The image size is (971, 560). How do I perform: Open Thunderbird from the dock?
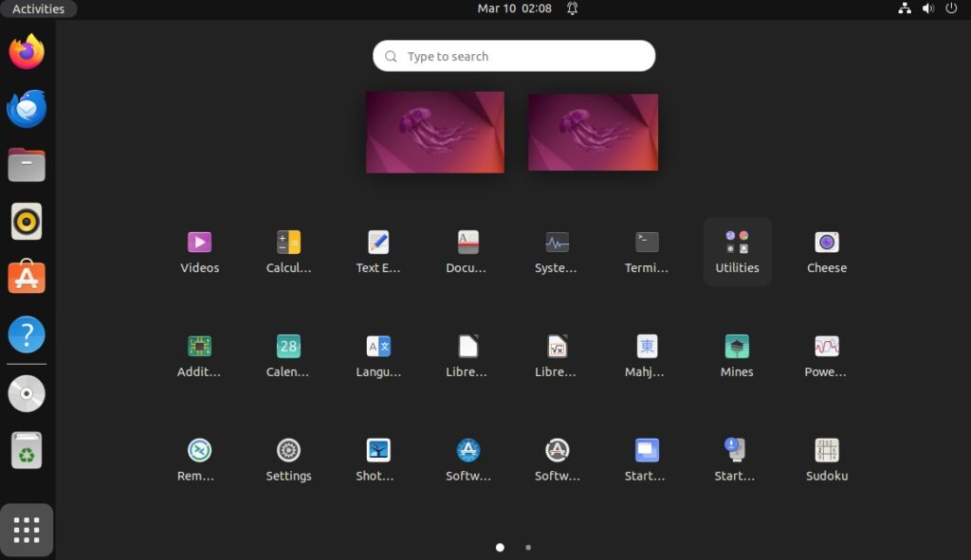[x=26, y=109]
